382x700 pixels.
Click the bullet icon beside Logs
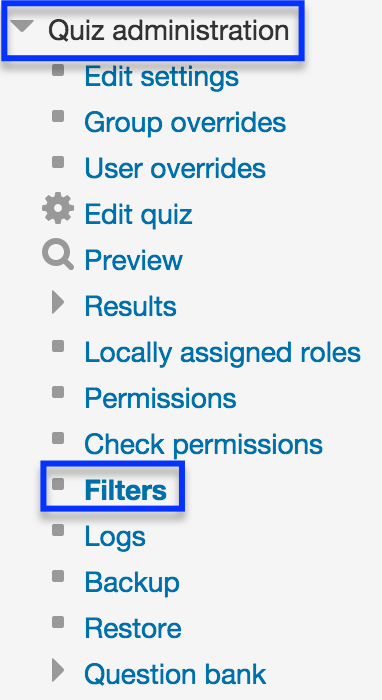click(x=58, y=530)
